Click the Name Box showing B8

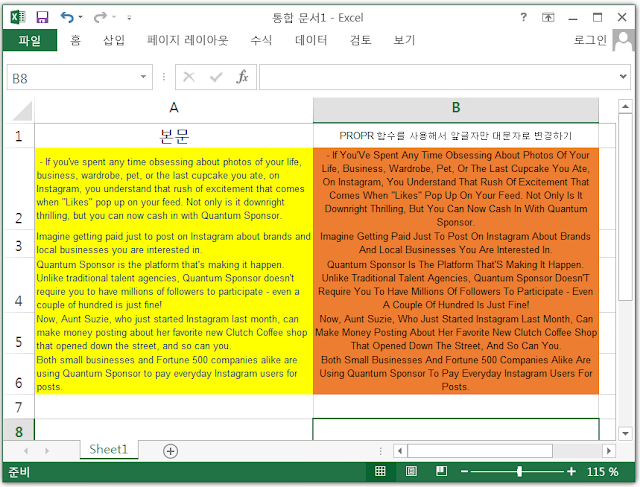click(x=73, y=77)
